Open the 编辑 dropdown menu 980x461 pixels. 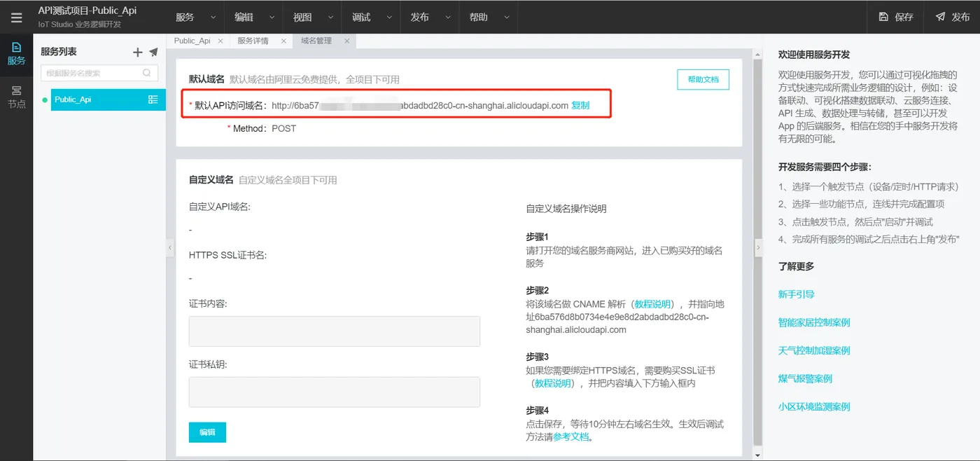(x=254, y=17)
